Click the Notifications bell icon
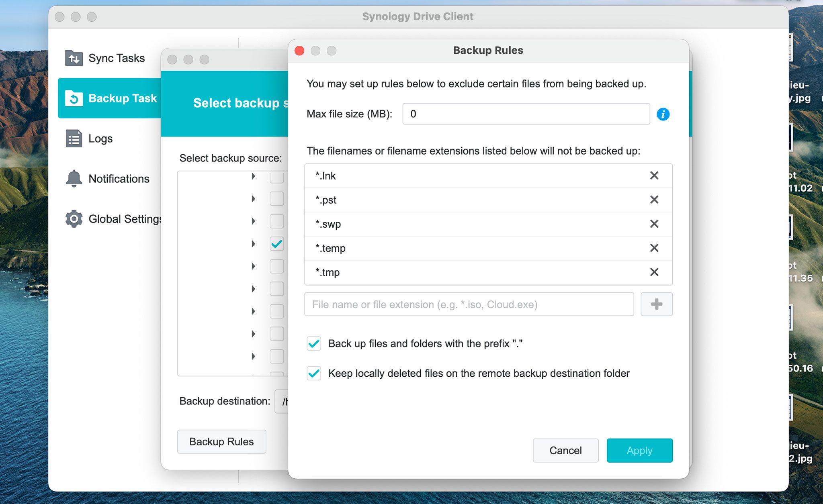The image size is (823, 504). tap(74, 179)
